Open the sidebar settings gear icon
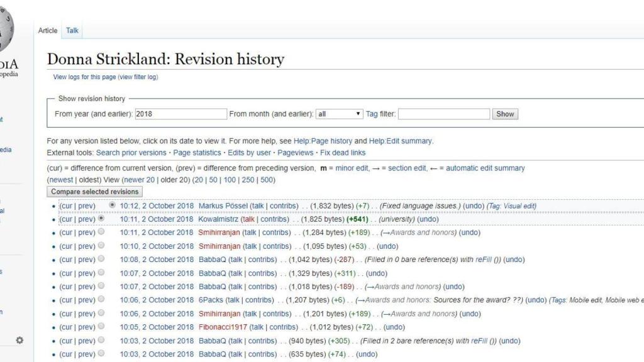This screenshot has width=644, height=362. pos(19,338)
